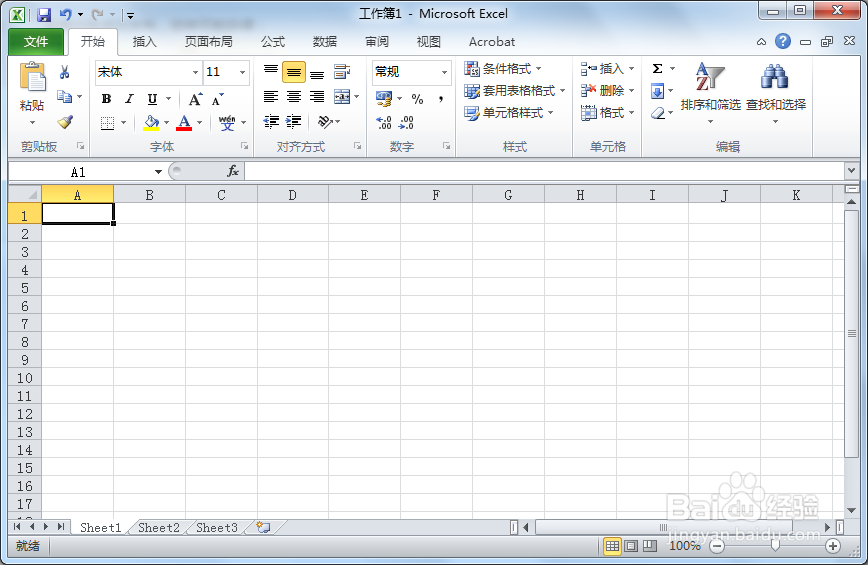This screenshot has width=868, height=565.
Task: Toggle Underline formatting
Action: tap(152, 99)
